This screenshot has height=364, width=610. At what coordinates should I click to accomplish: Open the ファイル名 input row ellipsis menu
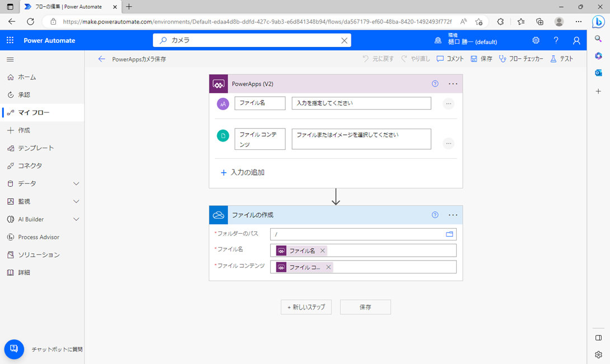(x=449, y=103)
